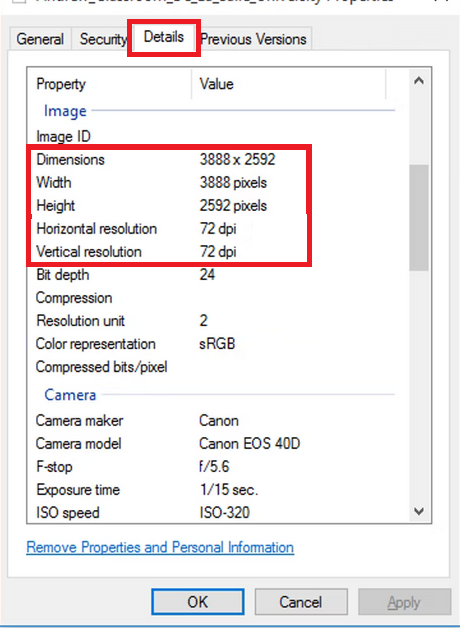This screenshot has width=460, height=628.
Task: Select the Camera model value Canon EOS 40D
Action: click(249, 444)
